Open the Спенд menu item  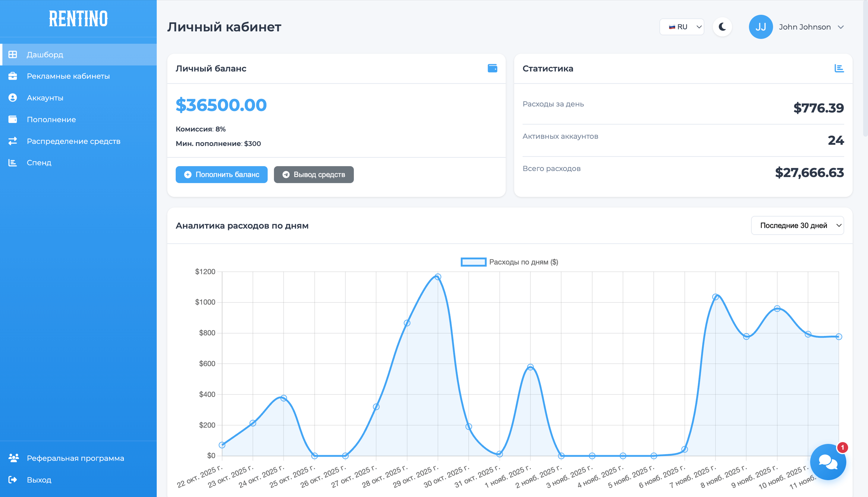pyautogui.click(x=39, y=163)
